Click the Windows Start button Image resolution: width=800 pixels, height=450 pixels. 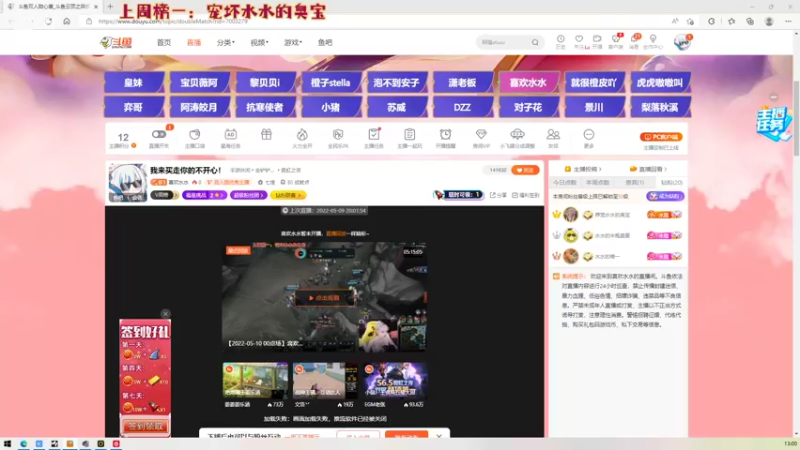click(x=7, y=444)
